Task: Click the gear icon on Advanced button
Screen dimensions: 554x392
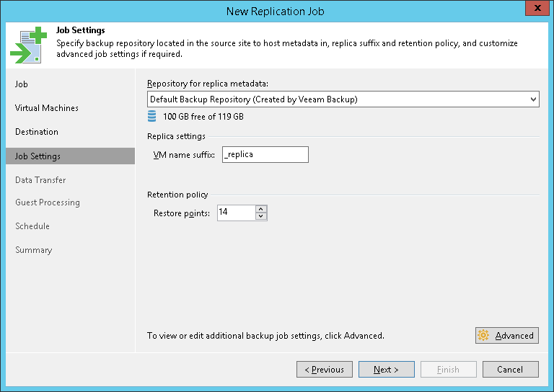Action: (x=483, y=336)
